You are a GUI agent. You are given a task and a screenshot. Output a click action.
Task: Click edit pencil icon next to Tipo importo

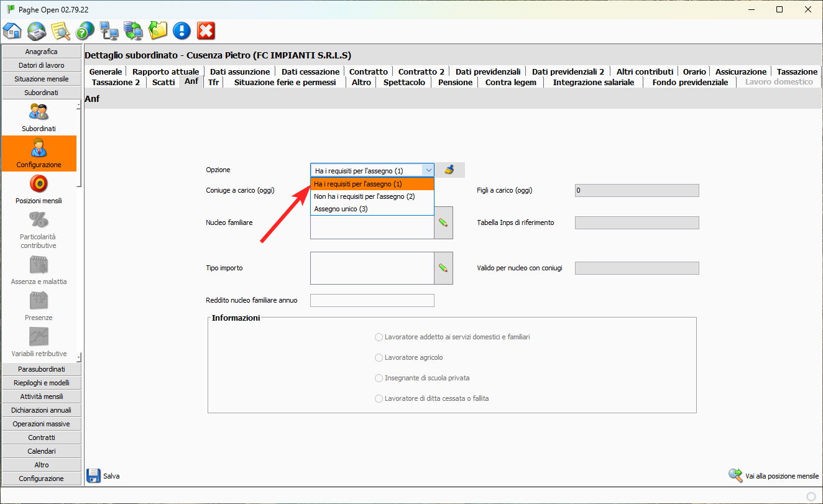443,268
